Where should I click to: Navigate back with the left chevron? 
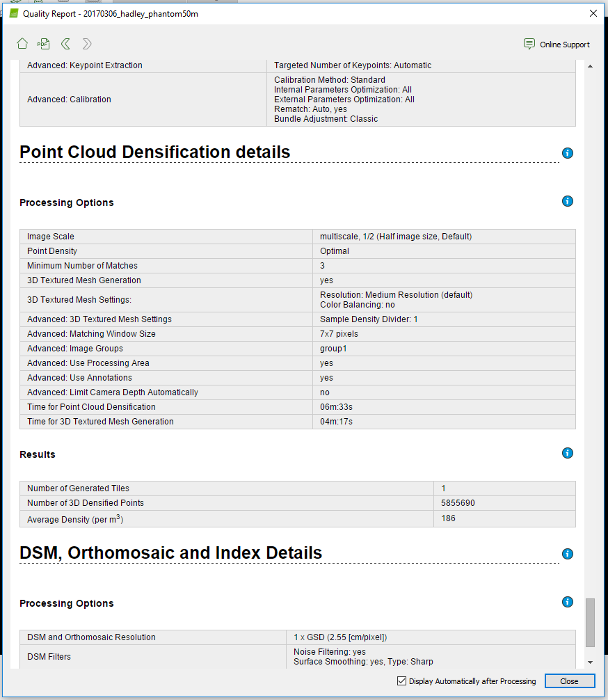[x=65, y=43]
